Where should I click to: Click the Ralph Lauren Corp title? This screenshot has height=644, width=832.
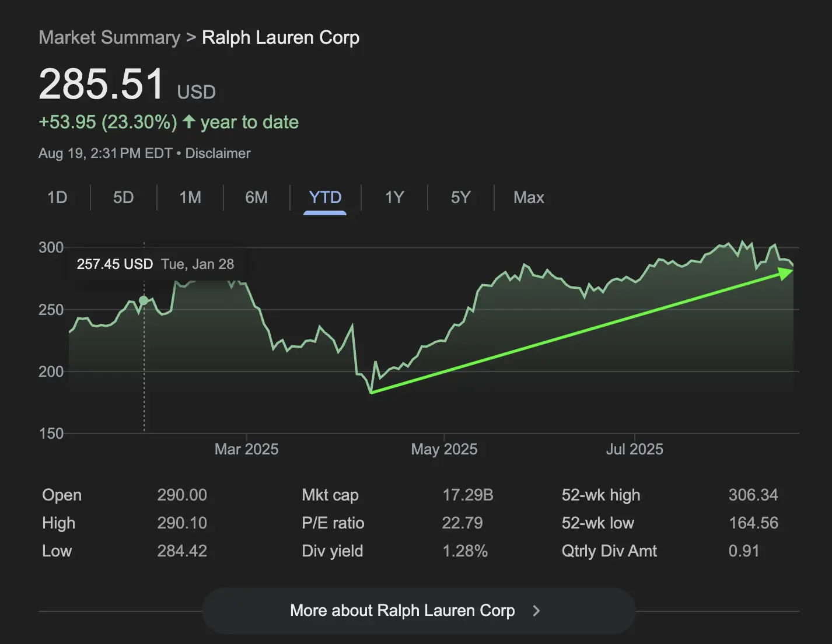[x=281, y=37]
